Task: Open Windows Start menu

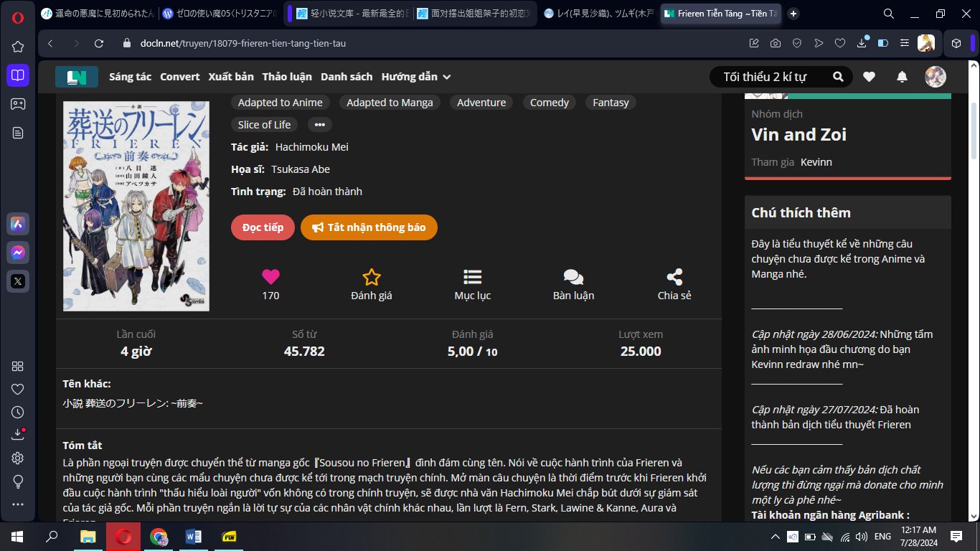Action: (x=17, y=537)
